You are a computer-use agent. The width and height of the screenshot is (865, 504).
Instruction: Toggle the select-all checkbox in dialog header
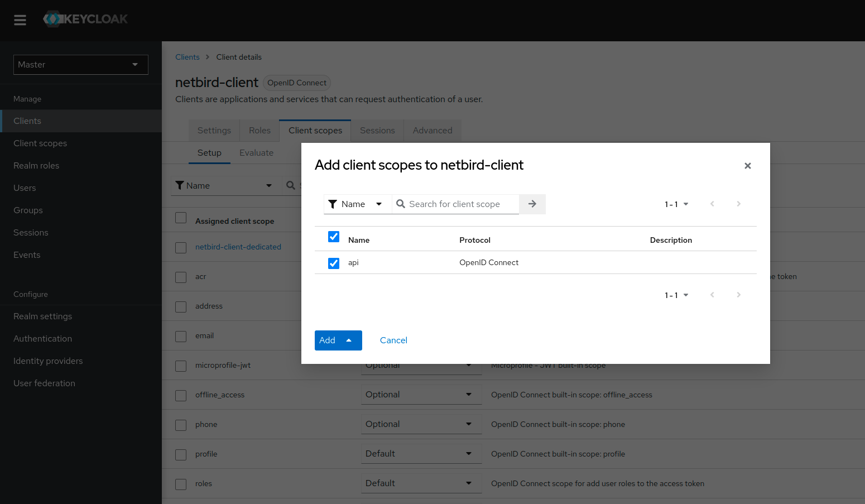pos(334,237)
